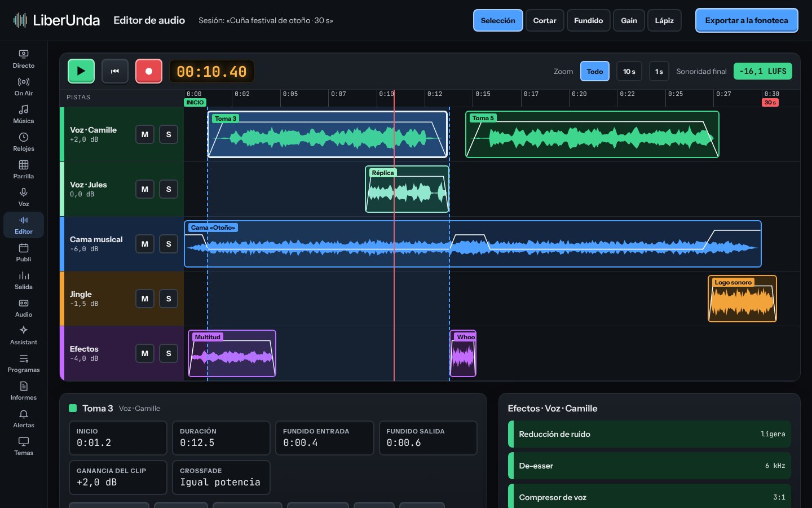Click the 30 s end marker
This screenshot has width=812, height=508.
pos(770,103)
